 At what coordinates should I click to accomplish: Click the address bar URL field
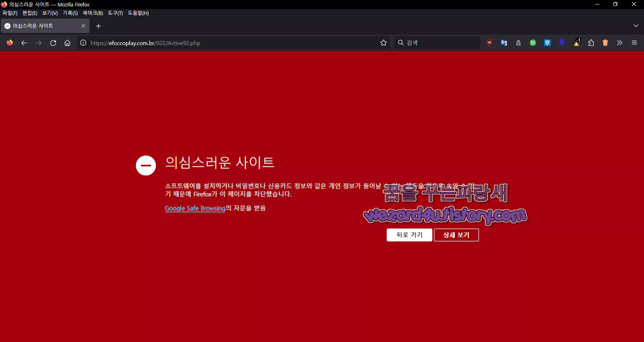(x=233, y=43)
